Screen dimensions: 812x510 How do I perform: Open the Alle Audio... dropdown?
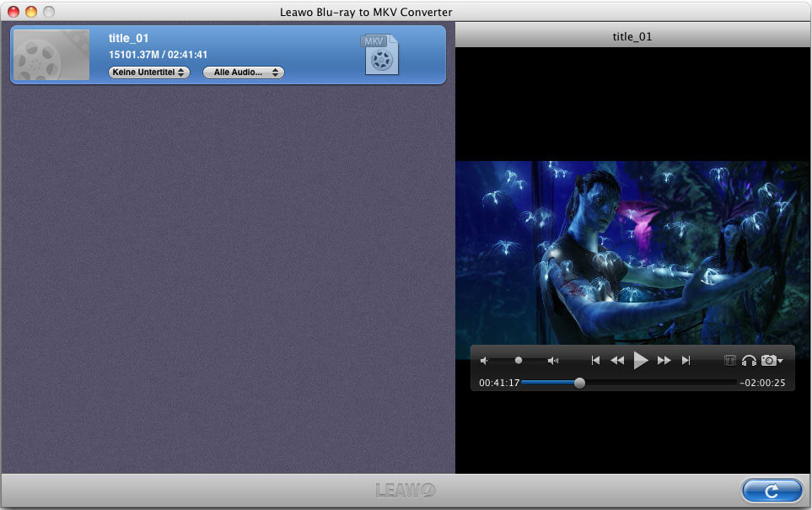click(244, 72)
